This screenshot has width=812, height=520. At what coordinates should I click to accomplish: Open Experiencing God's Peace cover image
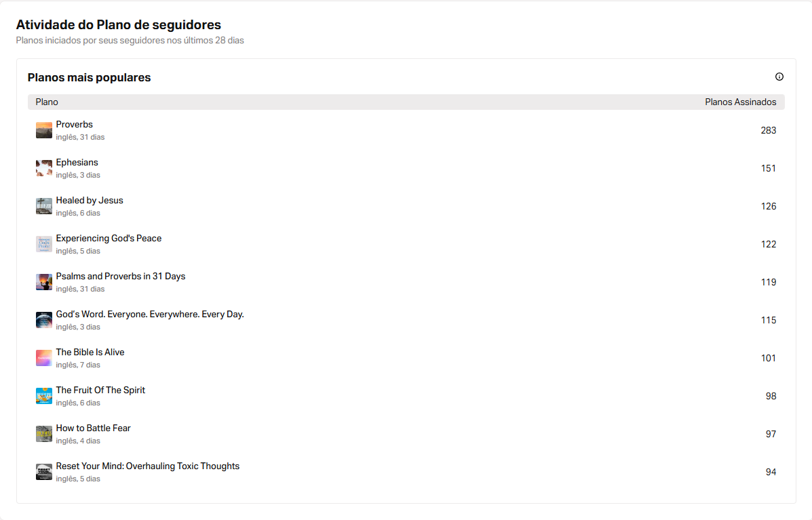[44, 244]
